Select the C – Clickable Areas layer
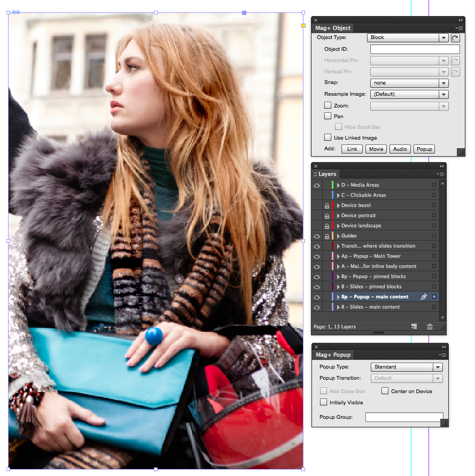The image size is (475, 476). 363,195
